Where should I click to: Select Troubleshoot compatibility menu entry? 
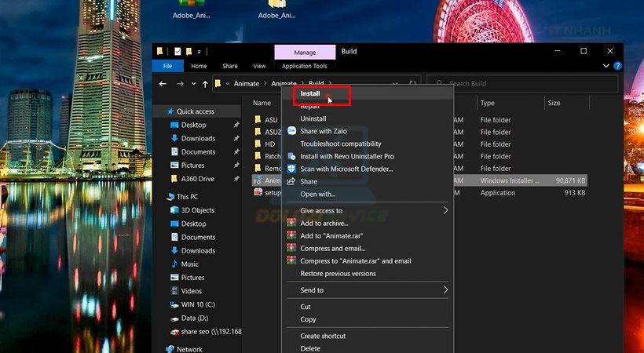tap(341, 144)
